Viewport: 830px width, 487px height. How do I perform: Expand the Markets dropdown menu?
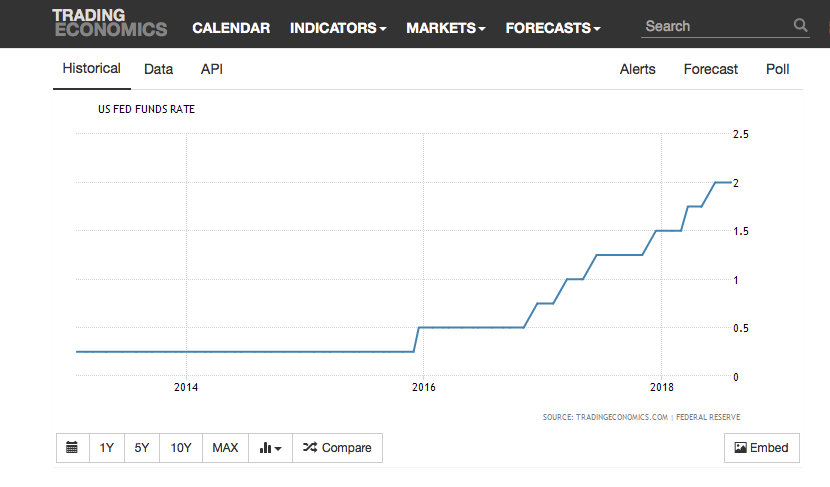[446, 28]
